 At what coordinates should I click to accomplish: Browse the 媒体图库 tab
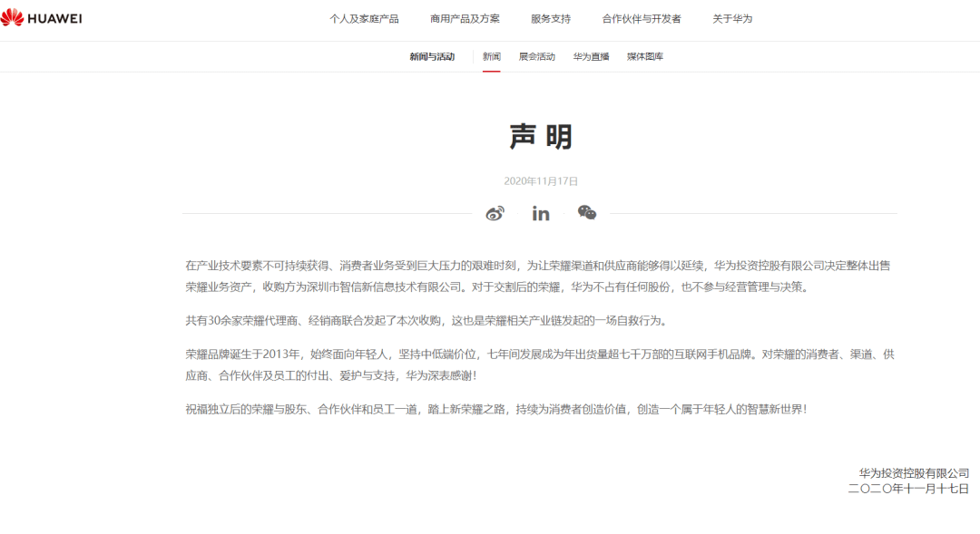pyautogui.click(x=644, y=55)
